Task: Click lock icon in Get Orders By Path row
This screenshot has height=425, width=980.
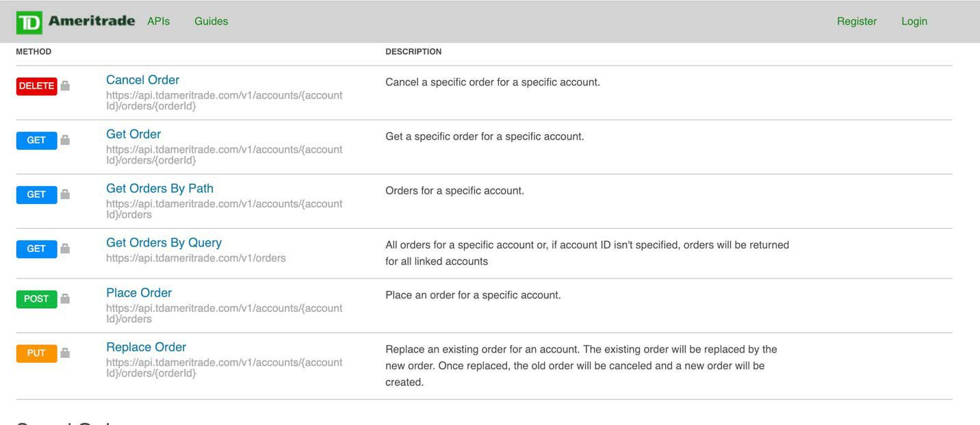Action: click(x=65, y=194)
